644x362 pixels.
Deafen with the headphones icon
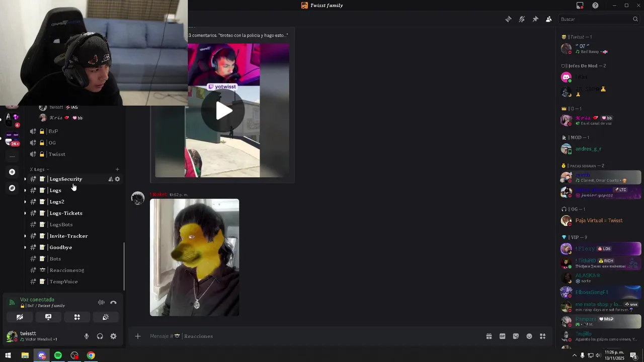(x=100, y=336)
